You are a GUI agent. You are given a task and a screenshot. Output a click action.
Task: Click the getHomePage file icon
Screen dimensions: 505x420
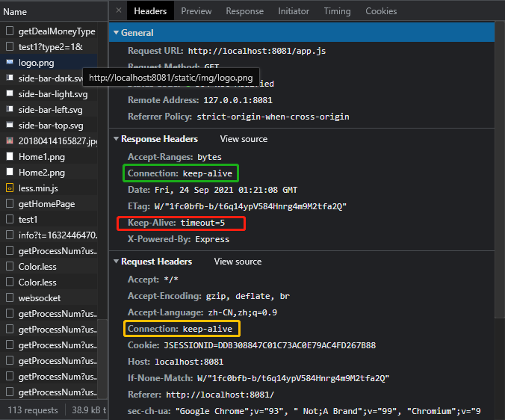pos(10,203)
